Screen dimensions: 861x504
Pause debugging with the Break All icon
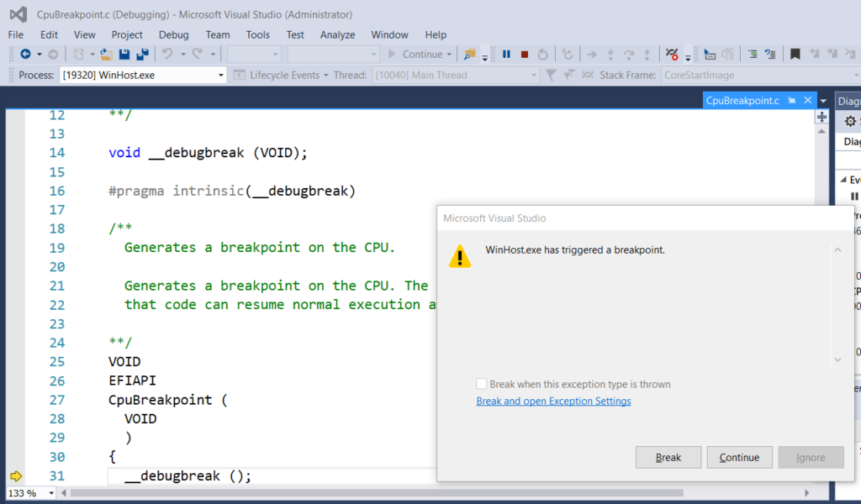tap(506, 54)
